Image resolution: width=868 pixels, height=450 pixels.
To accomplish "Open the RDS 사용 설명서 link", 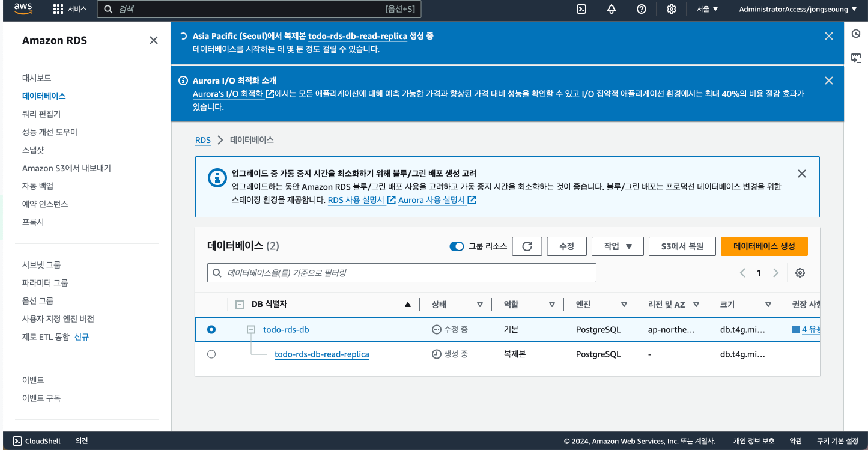I will (x=362, y=200).
